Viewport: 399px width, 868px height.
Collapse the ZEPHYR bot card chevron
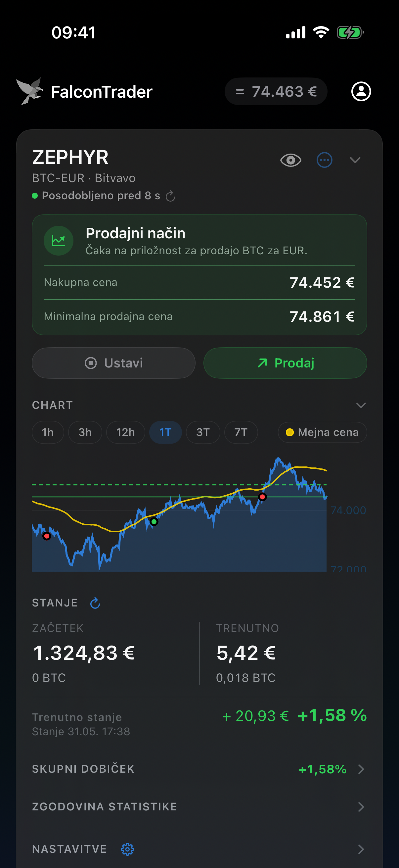click(x=355, y=160)
